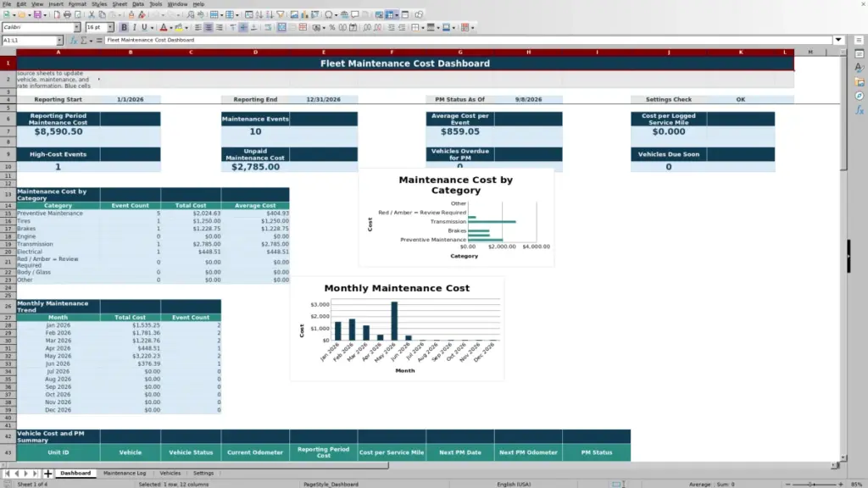The width and height of the screenshot is (868, 488).
Task: Toggle Center Vertically alignment
Action: tap(243, 27)
